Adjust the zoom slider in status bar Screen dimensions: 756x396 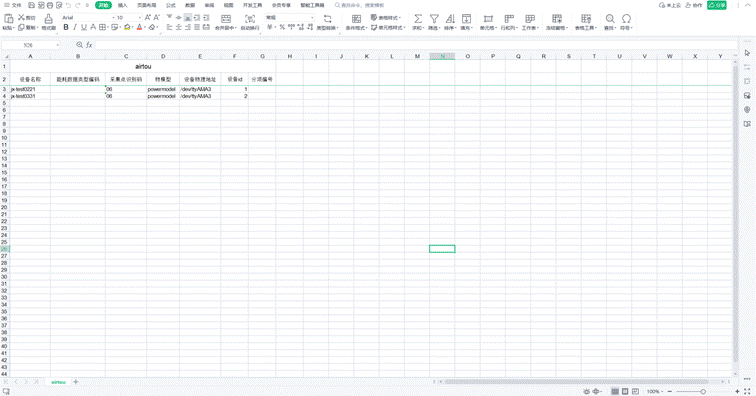(703, 392)
